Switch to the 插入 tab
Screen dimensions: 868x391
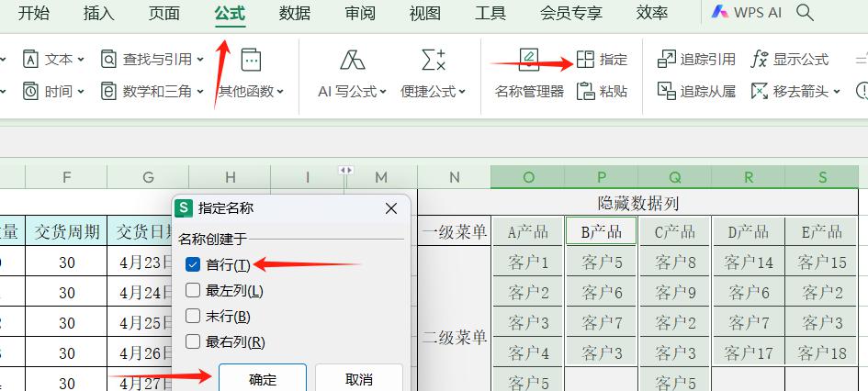tap(98, 13)
